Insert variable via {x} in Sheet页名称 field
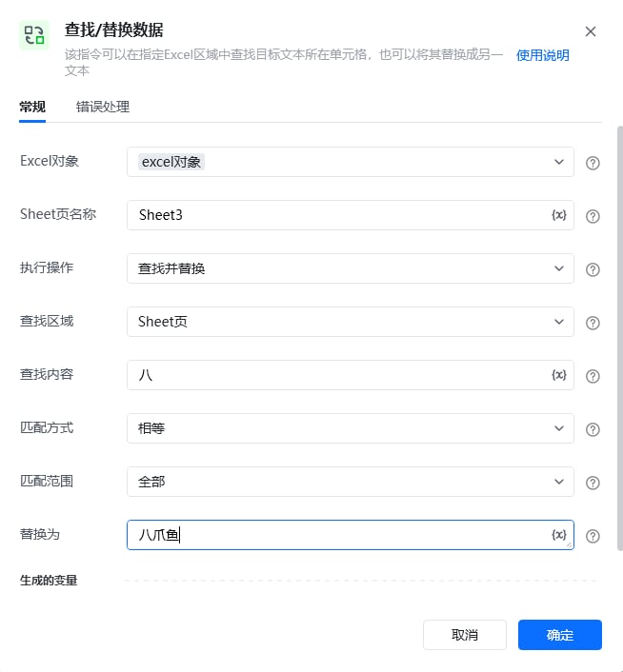This screenshot has height=672, width=623. pyautogui.click(x=558, y=215)
